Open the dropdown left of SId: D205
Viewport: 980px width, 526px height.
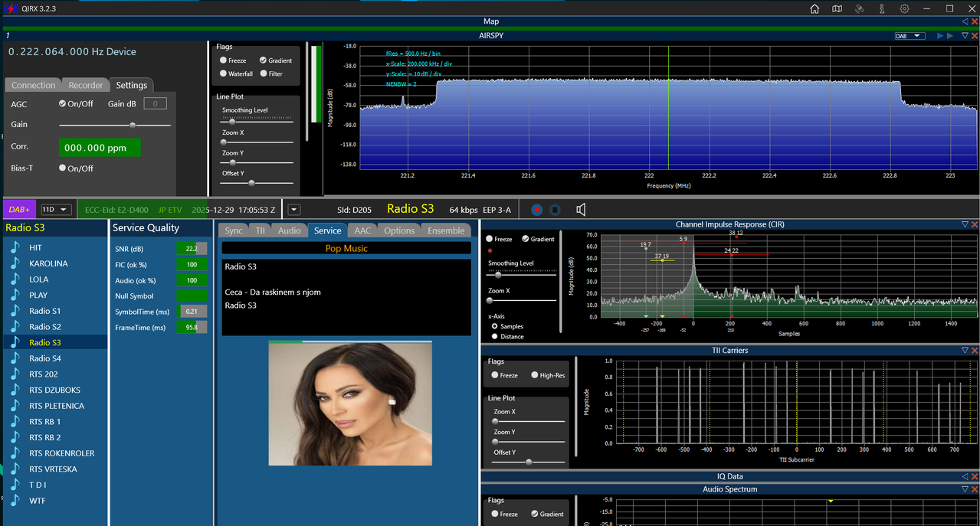coord(294,209)
